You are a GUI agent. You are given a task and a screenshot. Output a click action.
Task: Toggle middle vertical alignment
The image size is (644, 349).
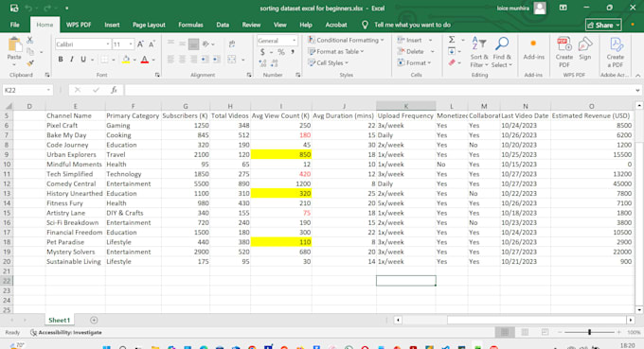(x=182, y=44)
